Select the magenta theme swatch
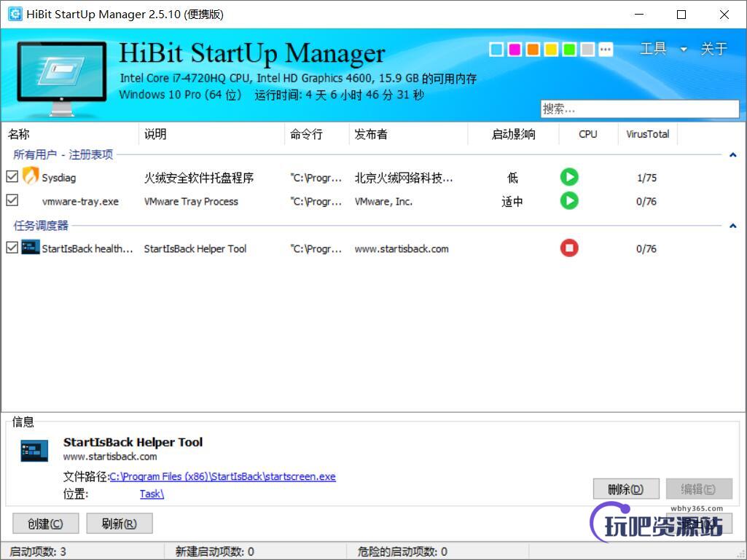 point(515,49)
